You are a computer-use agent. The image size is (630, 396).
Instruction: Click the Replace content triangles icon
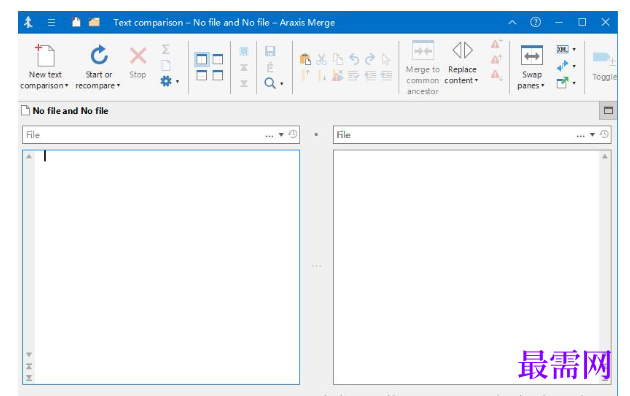(462, 50)
